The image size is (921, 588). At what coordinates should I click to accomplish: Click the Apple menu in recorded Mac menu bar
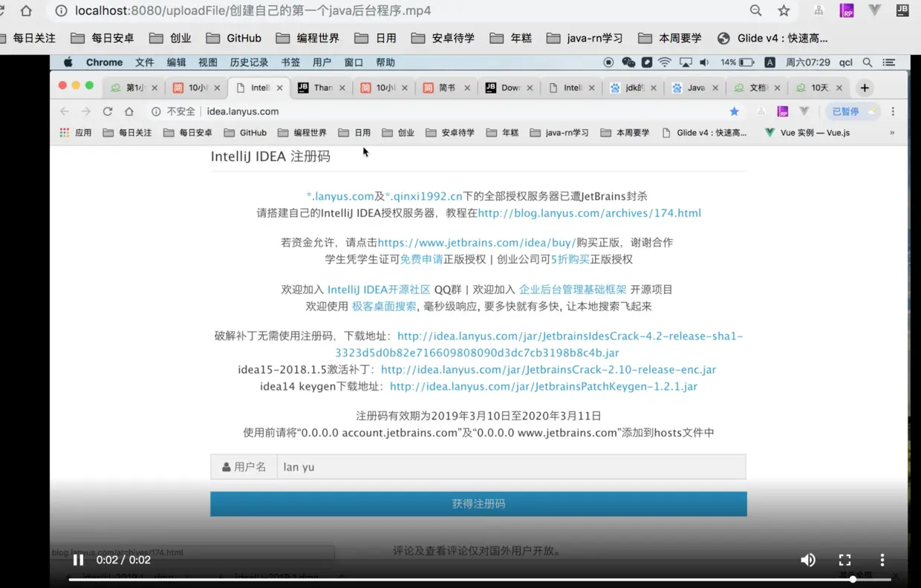tap(68, 62)
